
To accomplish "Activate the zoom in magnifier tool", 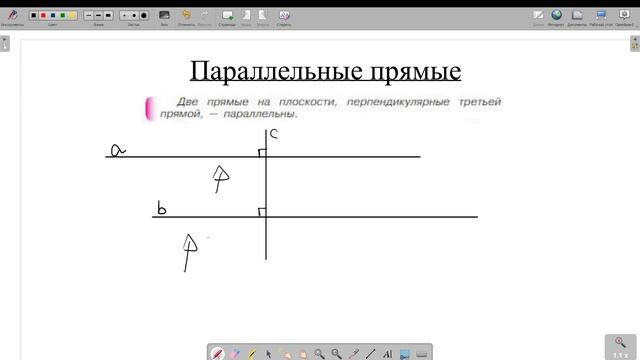I will pyautogui.click(x=319, y=354).
